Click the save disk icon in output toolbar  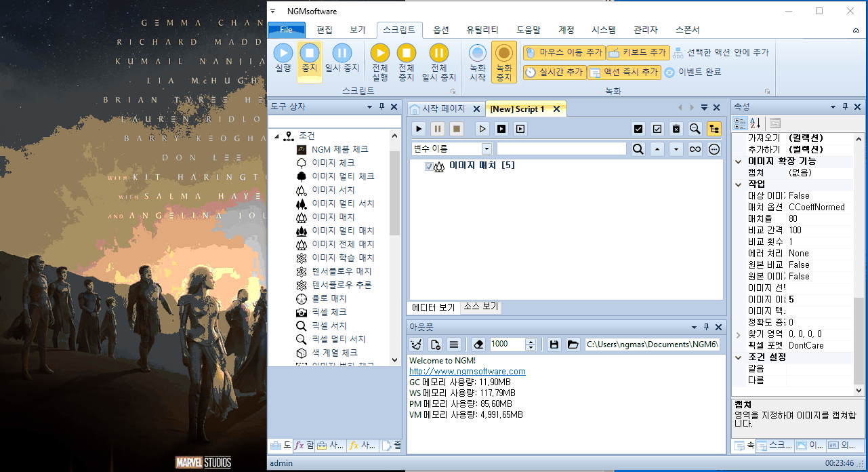554,345
